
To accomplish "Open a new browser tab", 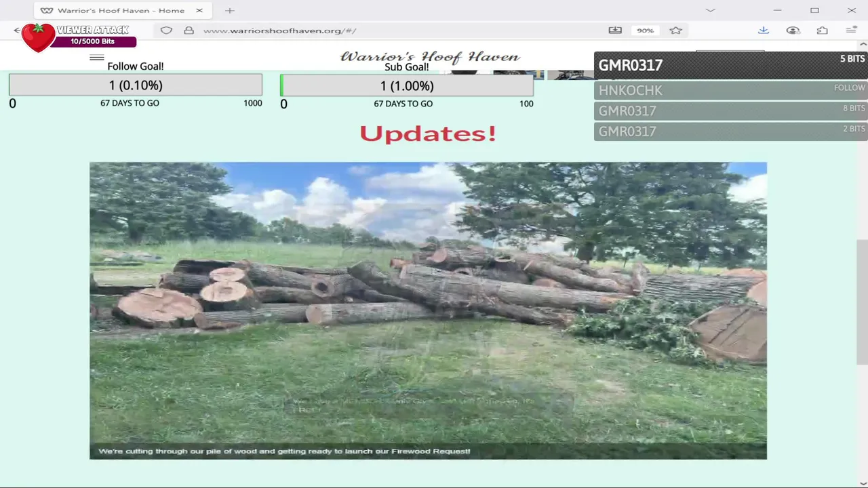I will click(230, 10).
